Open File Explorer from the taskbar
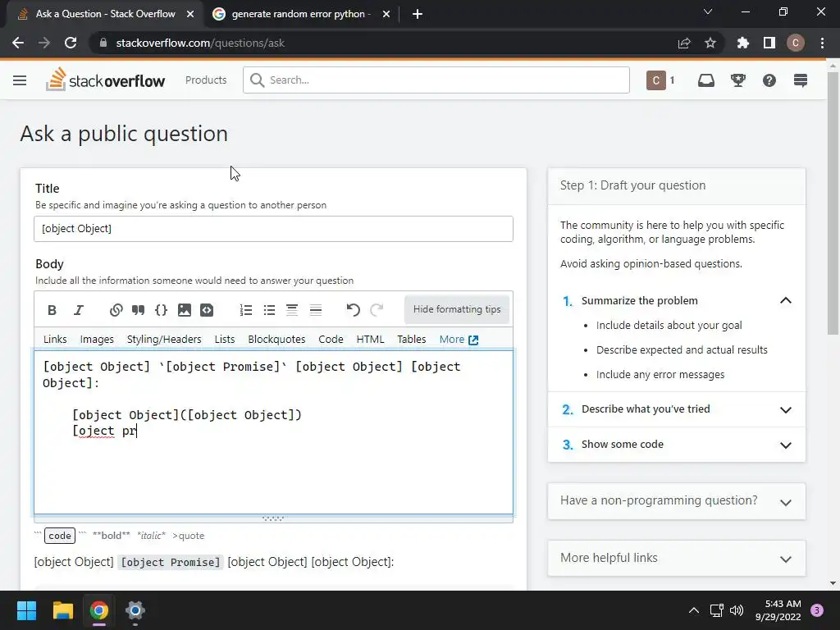 tap(62, 610)
